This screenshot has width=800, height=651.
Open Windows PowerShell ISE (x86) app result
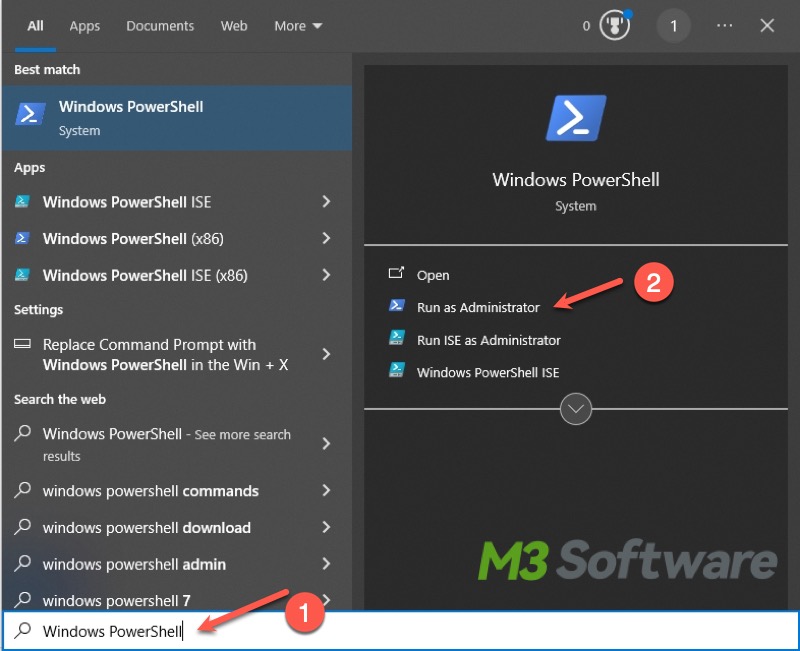[x=177, y=275]
